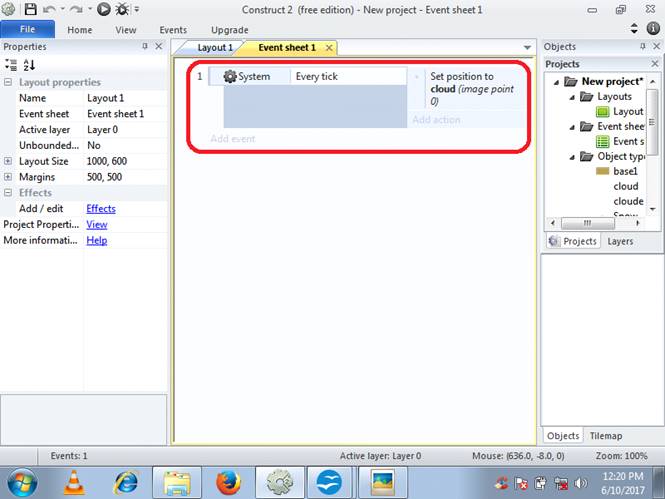665x499 pixels.
Task: Select the System condition gear icon
Action: 229,76
